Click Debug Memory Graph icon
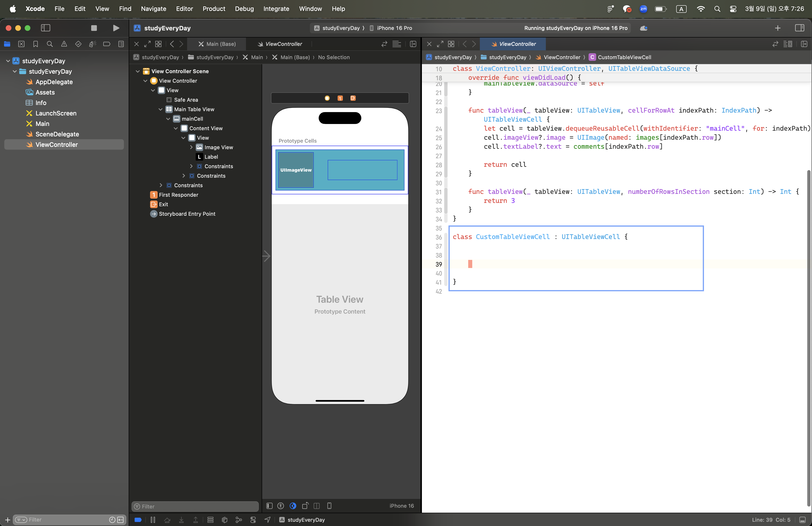This screenshot has height=526, width=812. point(239,520)
